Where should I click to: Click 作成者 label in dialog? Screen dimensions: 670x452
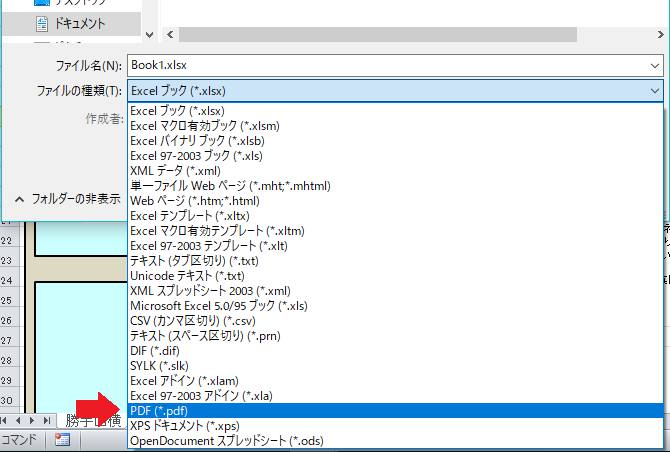[x=104, y=119]
